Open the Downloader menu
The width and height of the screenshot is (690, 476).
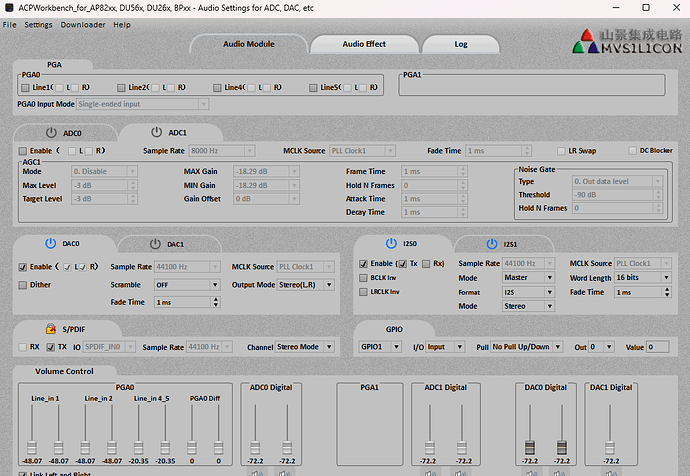[82, 24]
